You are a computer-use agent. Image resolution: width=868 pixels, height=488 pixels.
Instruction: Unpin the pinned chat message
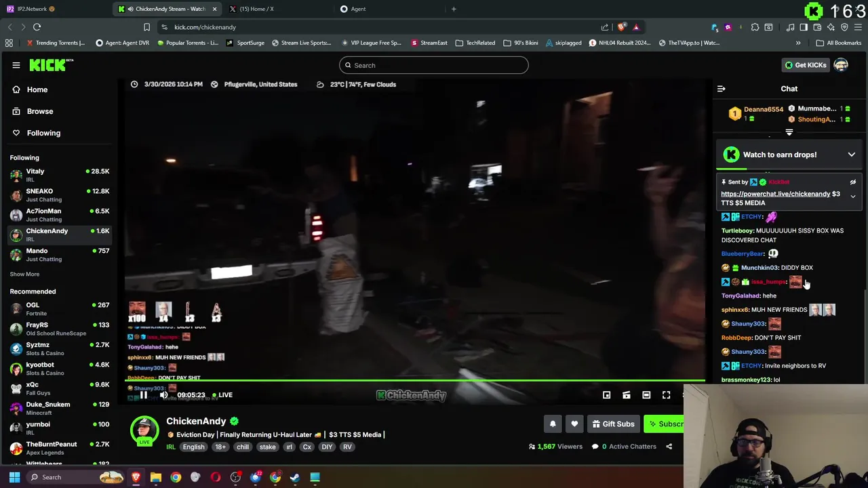point(853,182)
